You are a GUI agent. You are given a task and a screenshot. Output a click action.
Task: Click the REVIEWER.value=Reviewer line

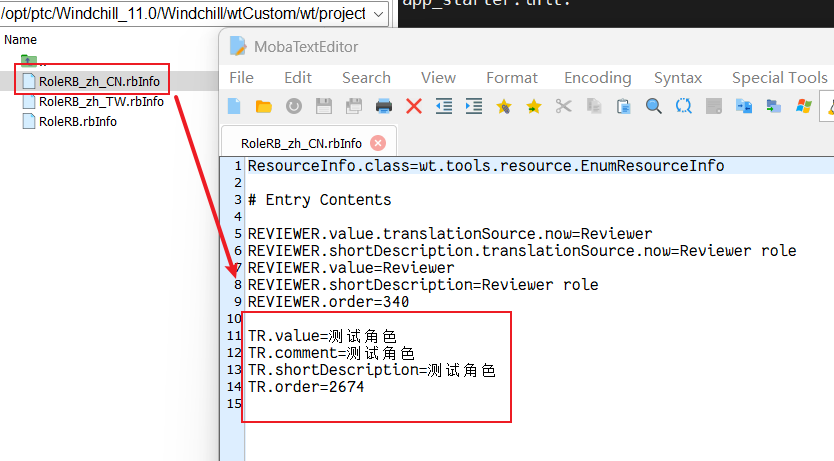351,268
